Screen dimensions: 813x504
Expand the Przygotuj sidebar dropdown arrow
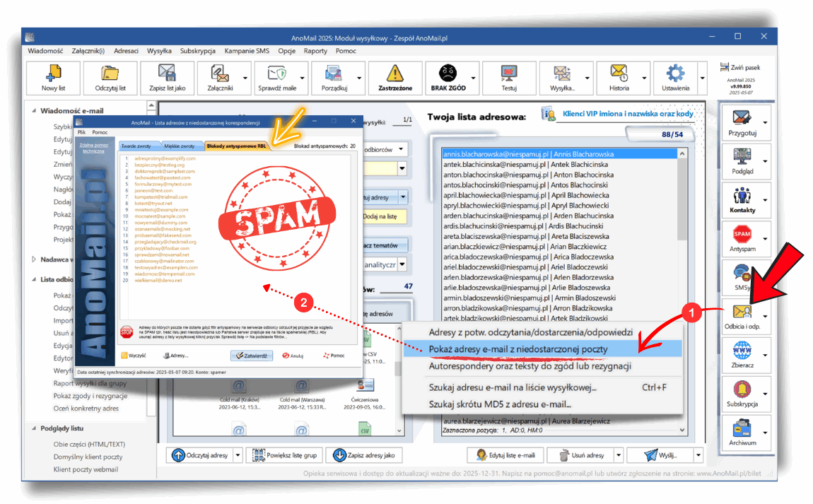[766, 123]
